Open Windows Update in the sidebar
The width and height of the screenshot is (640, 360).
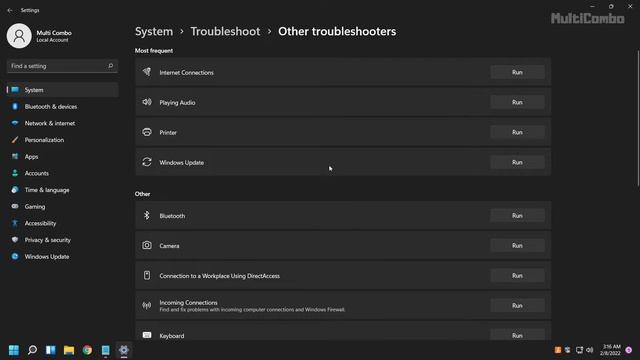pos(62,257)
